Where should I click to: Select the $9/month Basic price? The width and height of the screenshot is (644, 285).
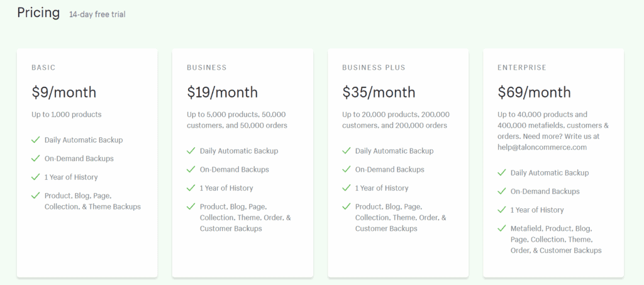64,92
